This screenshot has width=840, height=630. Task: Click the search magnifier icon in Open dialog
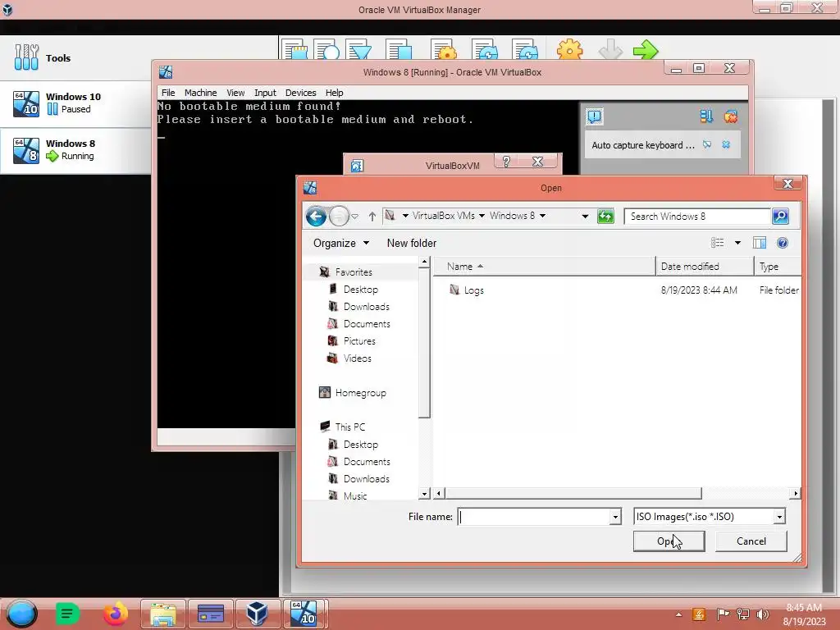pyautogui.click(x=781, y=217)
